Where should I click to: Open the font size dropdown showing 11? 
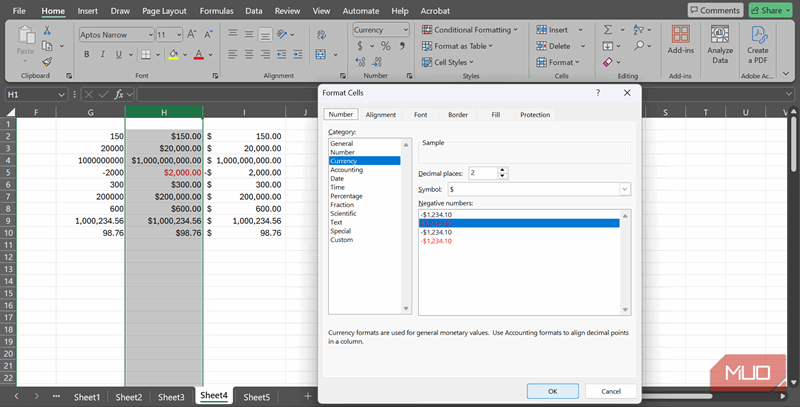179,35
